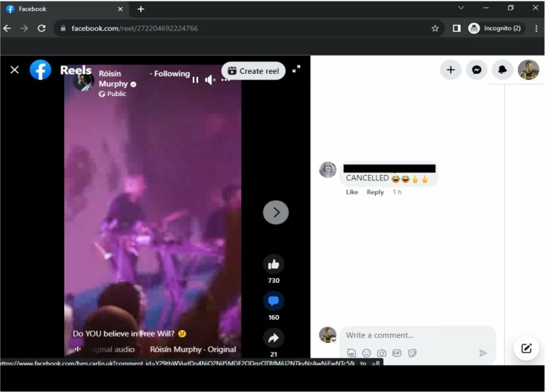This screenshot has width=546, height=392.
Task: Share the reel using arrow icon
Action: coord(273,338)
